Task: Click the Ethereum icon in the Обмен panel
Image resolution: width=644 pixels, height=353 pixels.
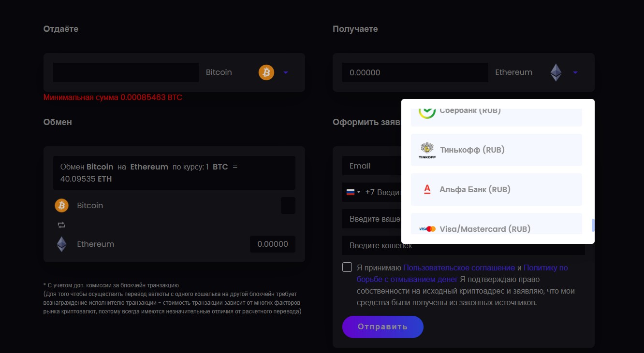Action: pyautogui.click(x=62, y=244)
